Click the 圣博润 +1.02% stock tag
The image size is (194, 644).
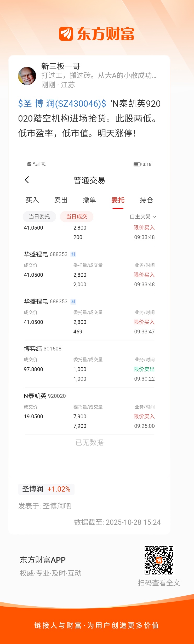(x=46, y=489)
